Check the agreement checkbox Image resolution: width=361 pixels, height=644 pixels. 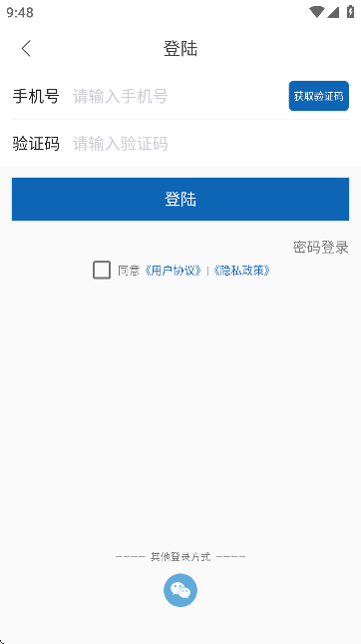(x=102, y=270)
